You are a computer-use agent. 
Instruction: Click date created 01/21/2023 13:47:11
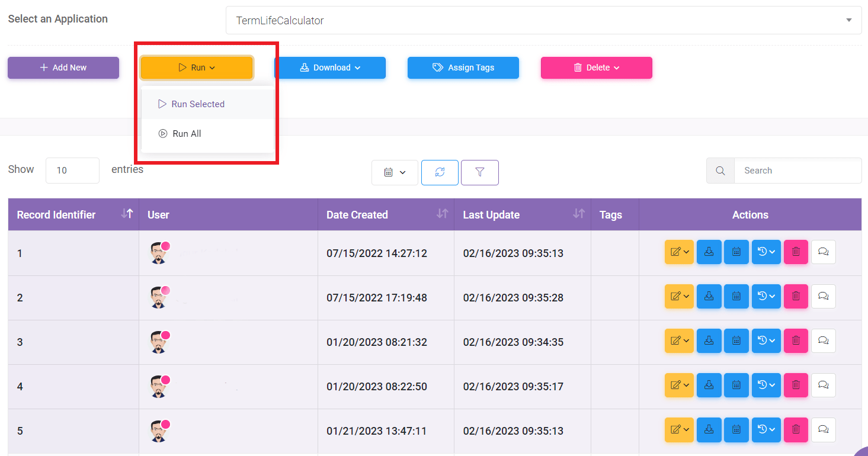[x=377, y=431]
